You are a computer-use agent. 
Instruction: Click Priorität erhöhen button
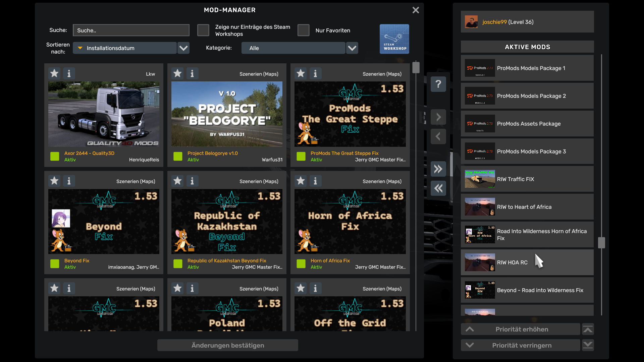click(x=521, y=329)
